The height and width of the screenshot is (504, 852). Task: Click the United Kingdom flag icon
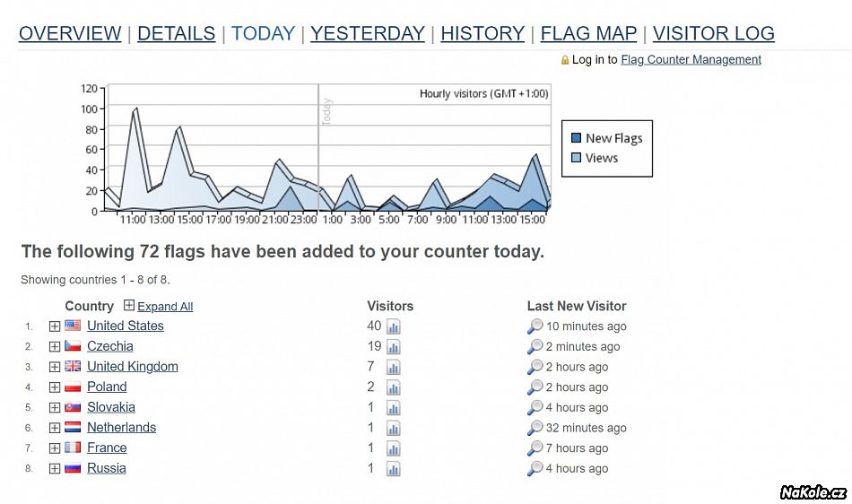73,367
